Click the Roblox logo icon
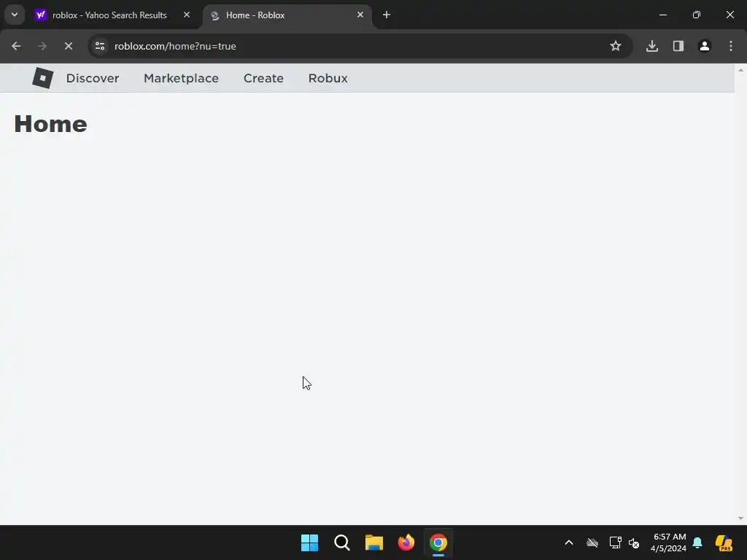 coord(42,78)
